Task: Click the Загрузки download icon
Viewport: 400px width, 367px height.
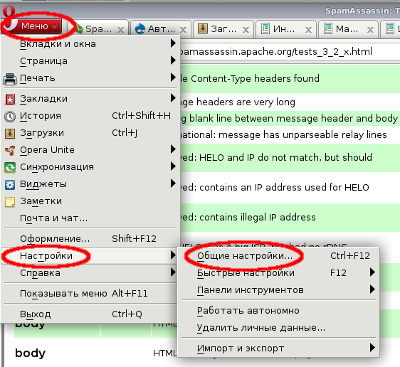Action: (10, 133)
